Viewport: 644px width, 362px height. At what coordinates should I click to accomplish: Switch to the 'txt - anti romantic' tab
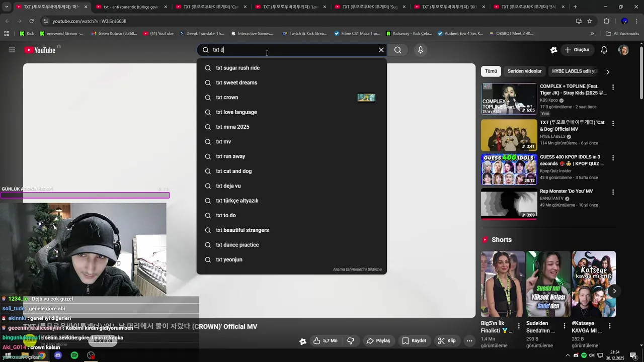pos(131,7)
